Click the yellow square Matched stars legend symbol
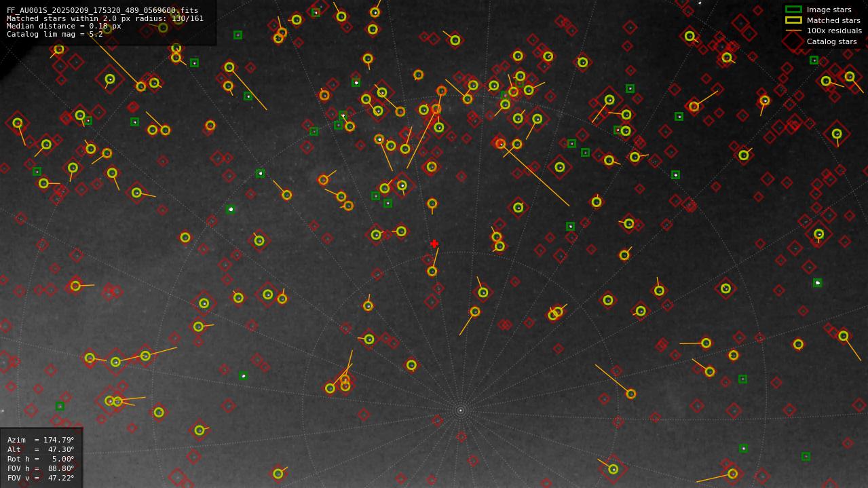The image size is (868, 488). 793,20
